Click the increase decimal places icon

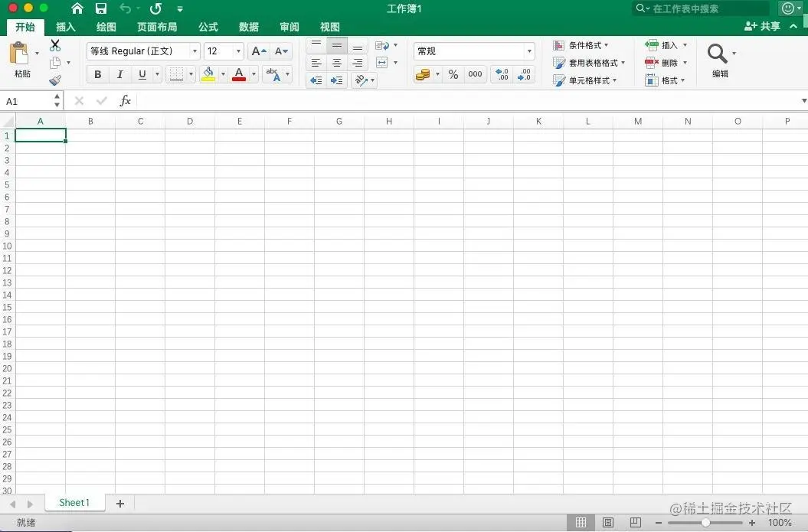pos(502,74)
